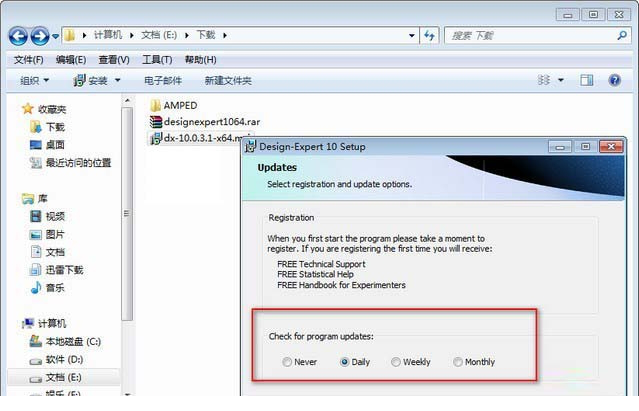Screen dimensions: 639x411
Task: Click the search magnifier icon
Action: coord(622,35)
